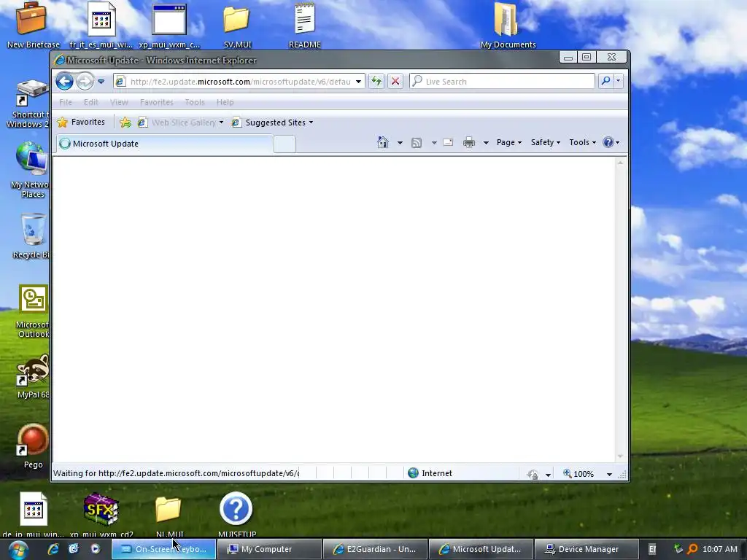Open a new blank tab
The image size is (747, 560).
(285, 144)
